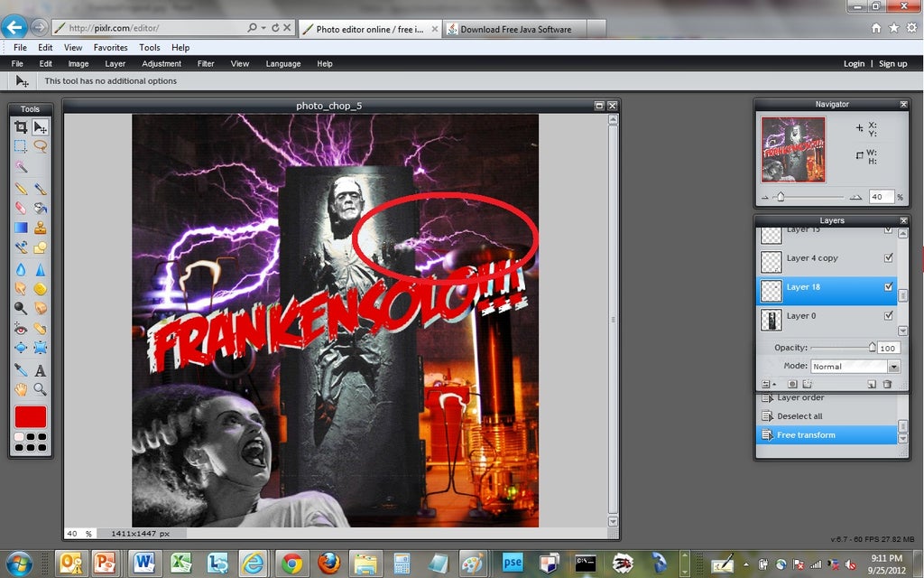Viewport: 924px width, 578px height.
Task: Adjust the layer Opacity slider
Action: pos(873,348)
